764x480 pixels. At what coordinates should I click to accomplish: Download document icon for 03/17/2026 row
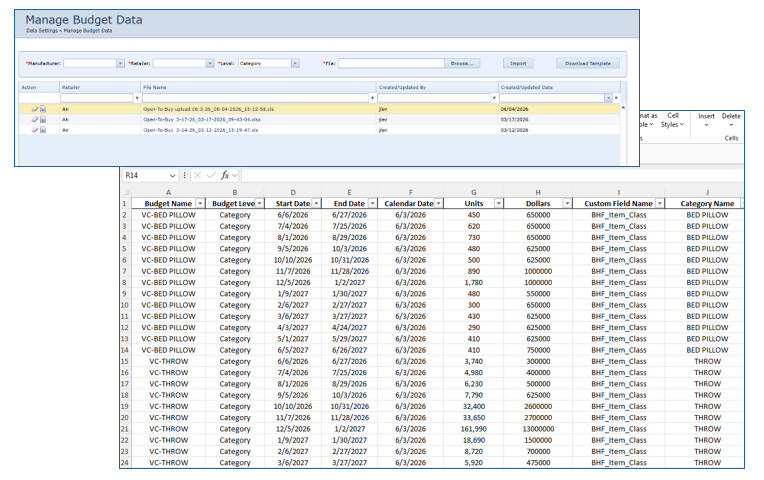(43, 119)
